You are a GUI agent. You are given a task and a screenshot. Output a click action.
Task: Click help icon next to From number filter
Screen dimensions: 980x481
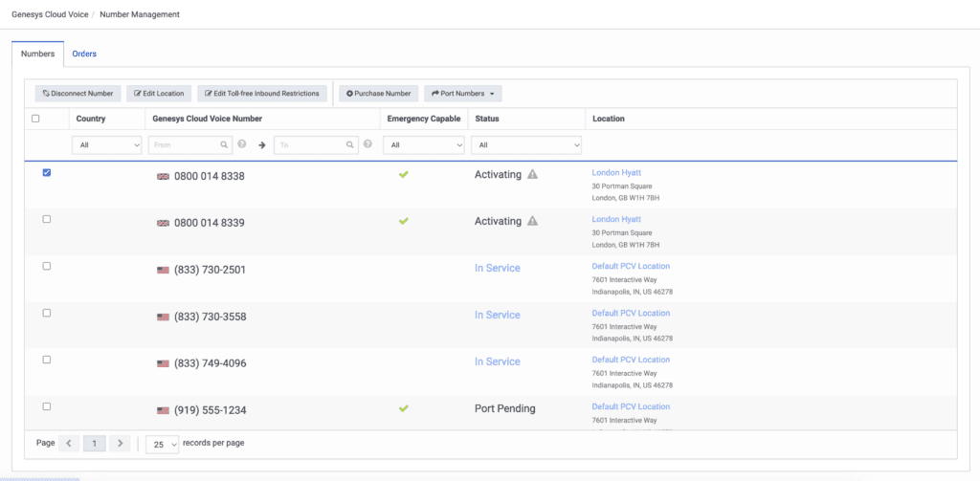[242, 144]
